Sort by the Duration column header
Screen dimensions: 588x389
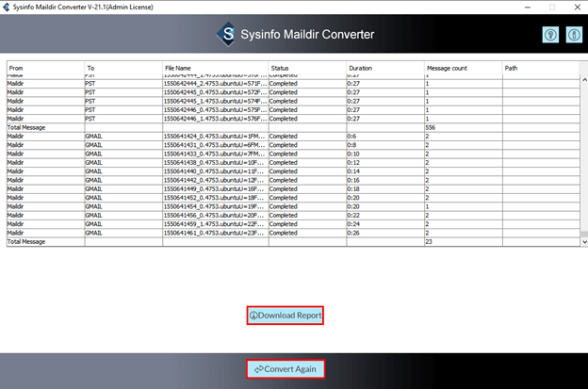tap(384, 68)
